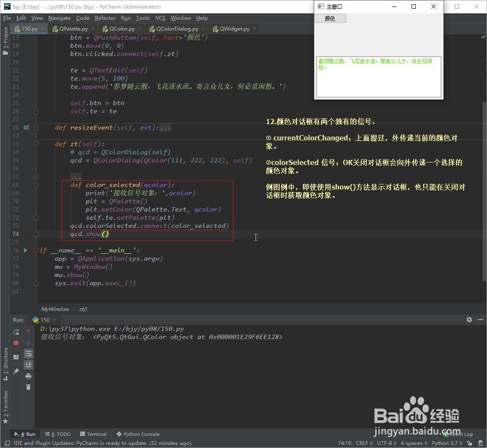The image size is (487, 448).
Task: Open the VCS menu
Action: pos(160,18)
